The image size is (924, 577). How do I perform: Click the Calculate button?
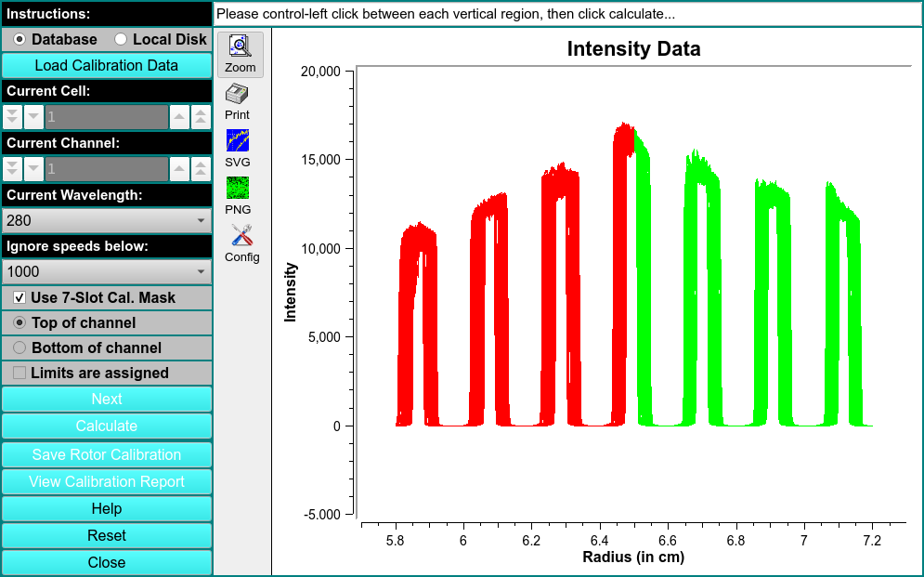point(106,426)
